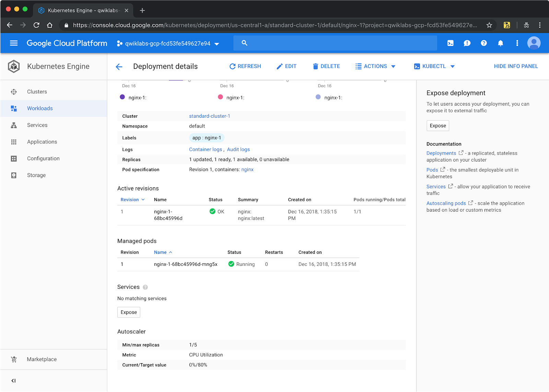
Task: Click the Autoscaling pods external link icon
Action: click(x=470, y=203)
